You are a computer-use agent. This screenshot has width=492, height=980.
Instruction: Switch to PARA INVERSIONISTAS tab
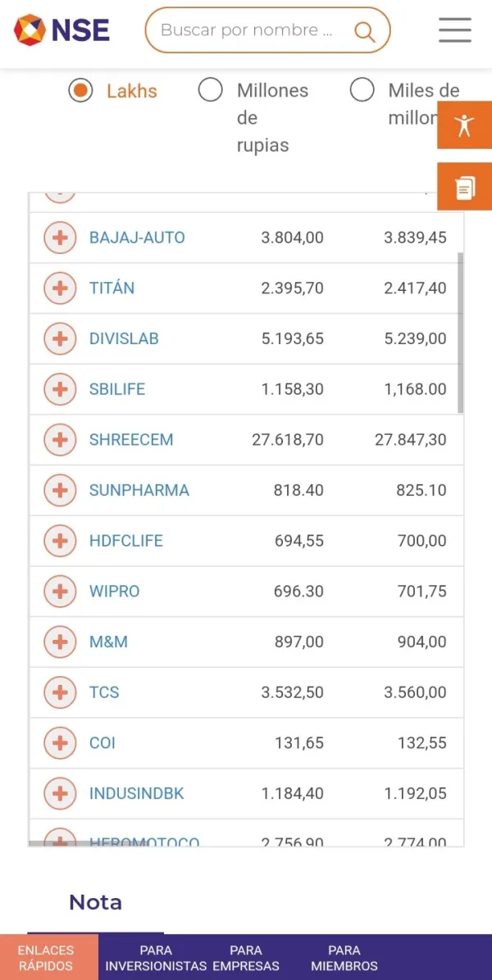coord(156,957)
